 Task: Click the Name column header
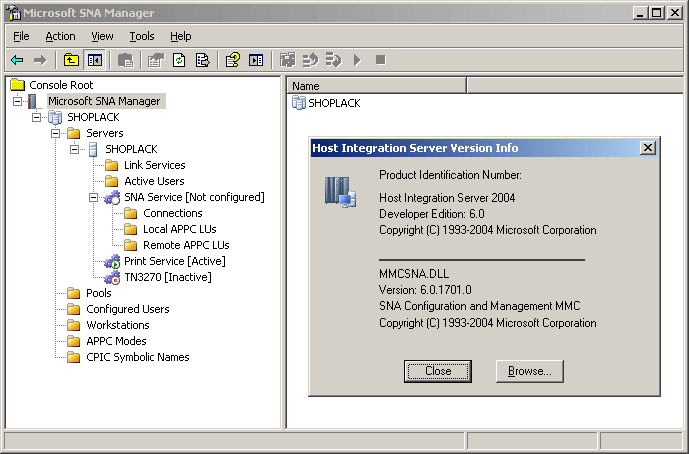pyautogui.click(x=377, y=86)
